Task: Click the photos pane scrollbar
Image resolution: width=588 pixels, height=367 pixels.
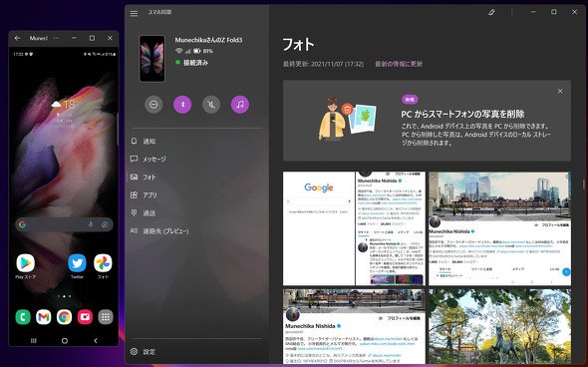Action: (x=583, y=183)
